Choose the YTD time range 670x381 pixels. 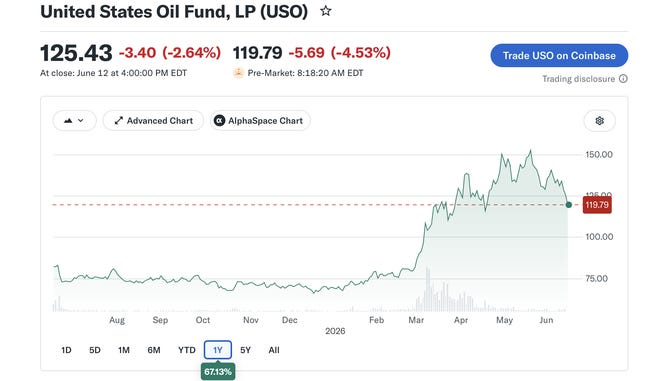tap(187, 350)
